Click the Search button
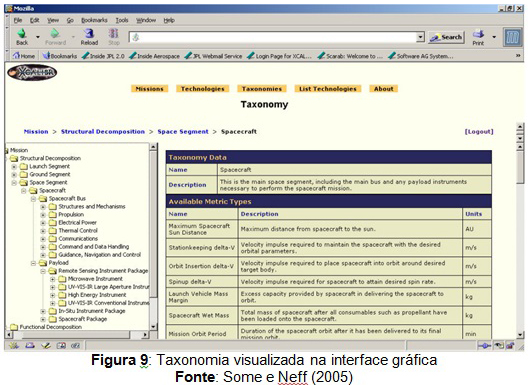 pyautogui.click(x=446, y=37)
